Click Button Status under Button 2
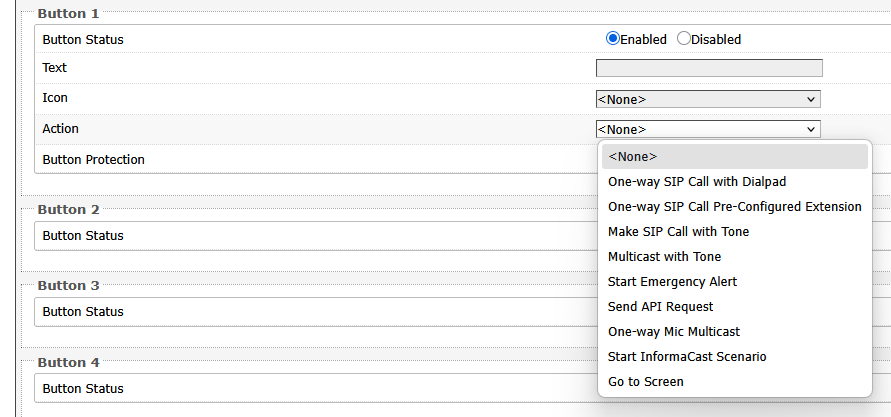891x417 pixels. tap(83, 236)
